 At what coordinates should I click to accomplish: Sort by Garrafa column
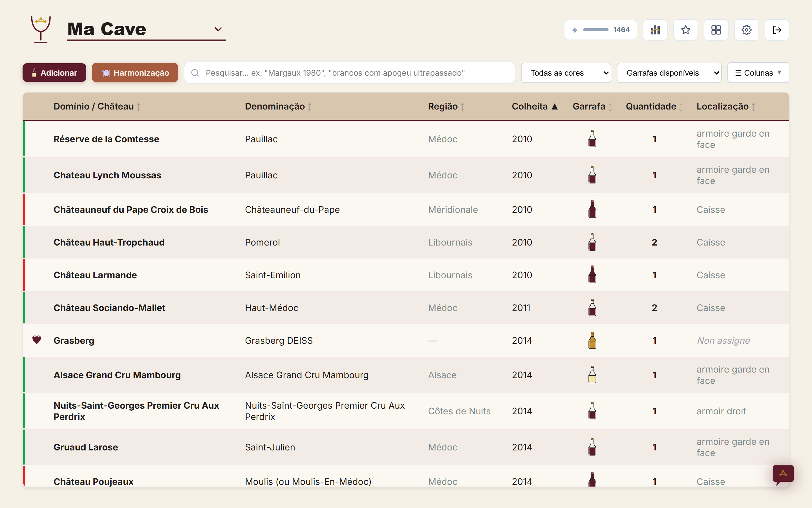click(x=592, y=106)
